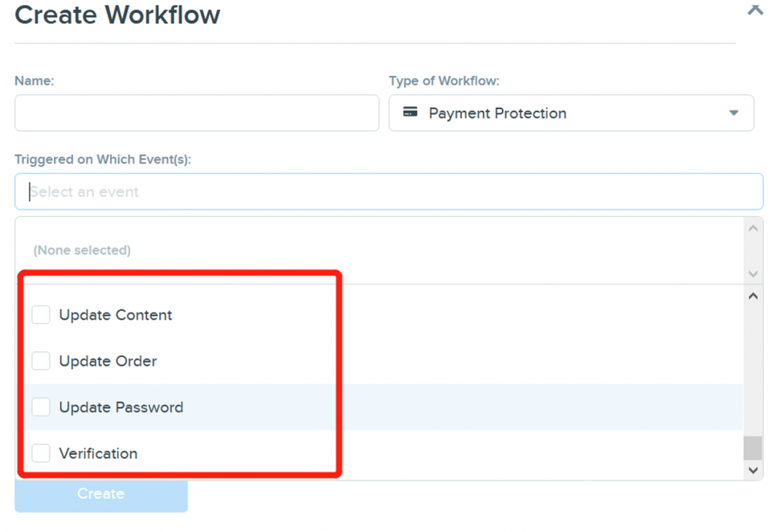Select the Update Password option text
The image size is (777, 532).
click(x=121, y=407)
